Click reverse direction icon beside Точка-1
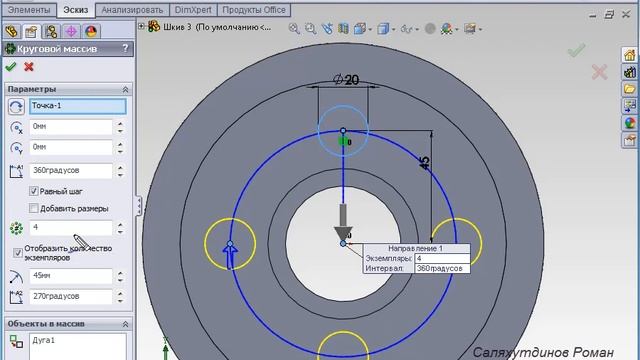Screen dimensions: 640x360 16,107
